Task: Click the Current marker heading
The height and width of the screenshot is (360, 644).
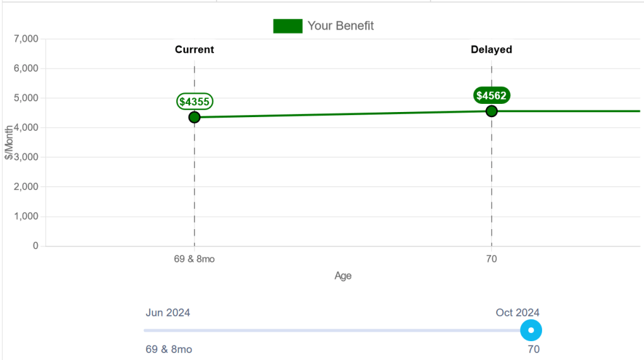Action: click(195, 50)
